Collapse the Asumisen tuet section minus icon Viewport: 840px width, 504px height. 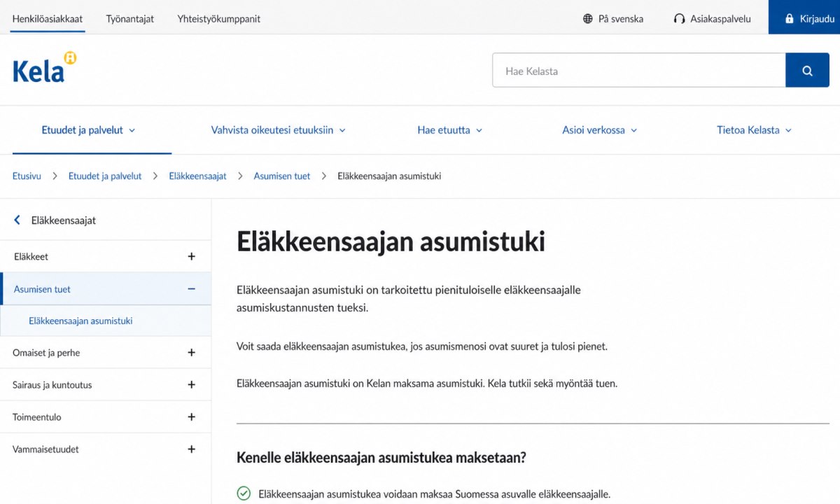coord(191,289)
